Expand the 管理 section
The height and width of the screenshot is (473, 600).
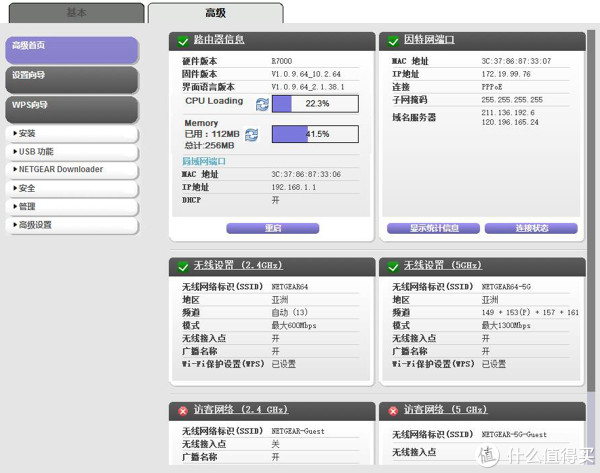72,207
